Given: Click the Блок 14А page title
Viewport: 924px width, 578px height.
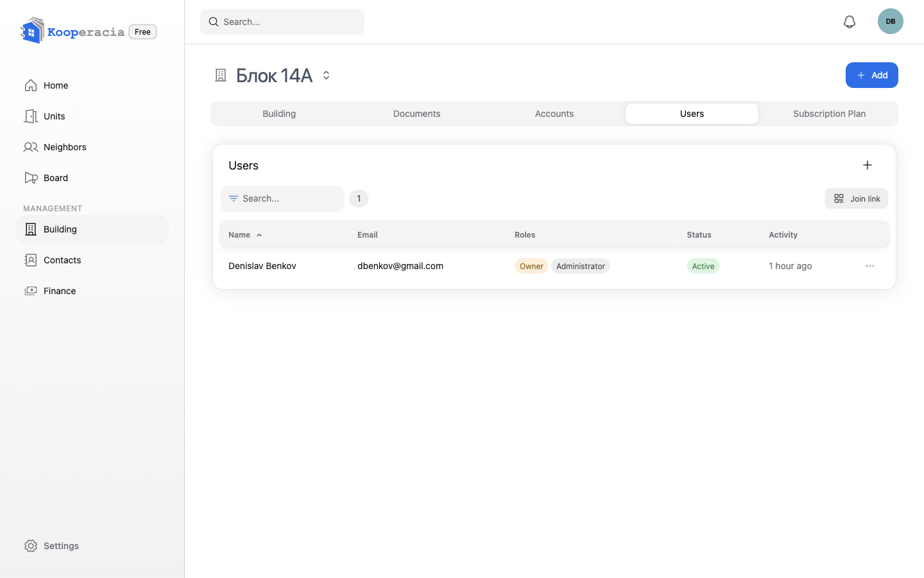Looking at the screenshot, I should [x=274, y=75].
